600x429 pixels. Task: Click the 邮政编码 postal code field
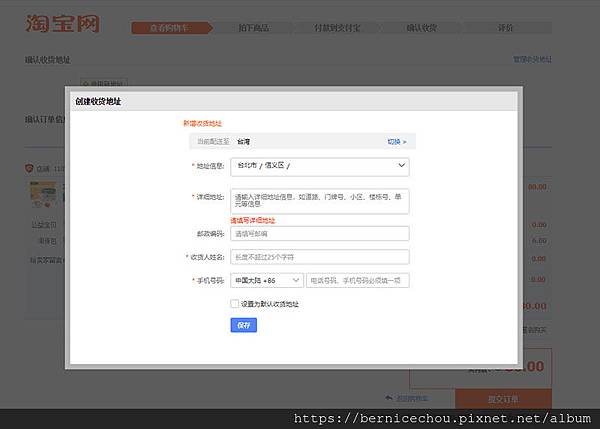pos(320,234)
